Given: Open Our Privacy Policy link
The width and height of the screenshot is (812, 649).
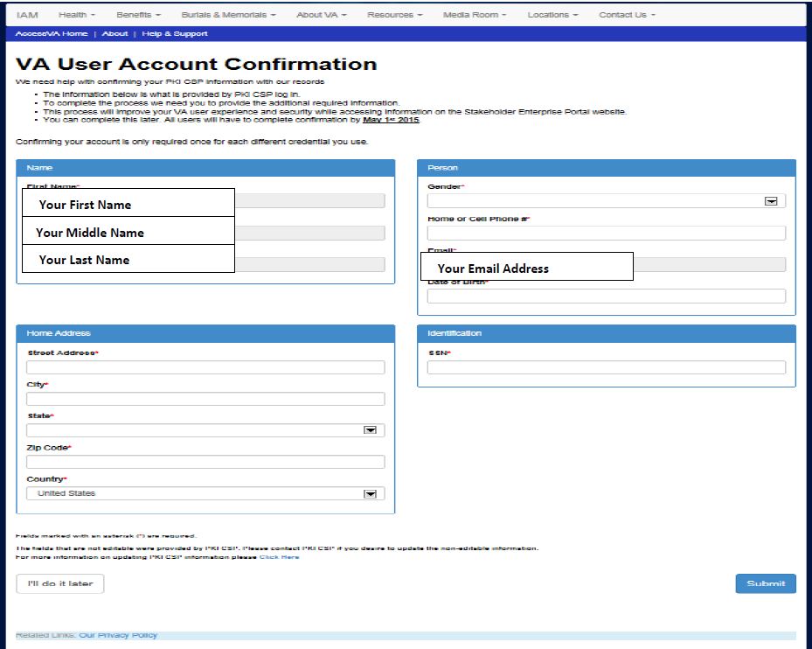Looking at the screenshot, I should pyautogui.click(x=117, y=635).
